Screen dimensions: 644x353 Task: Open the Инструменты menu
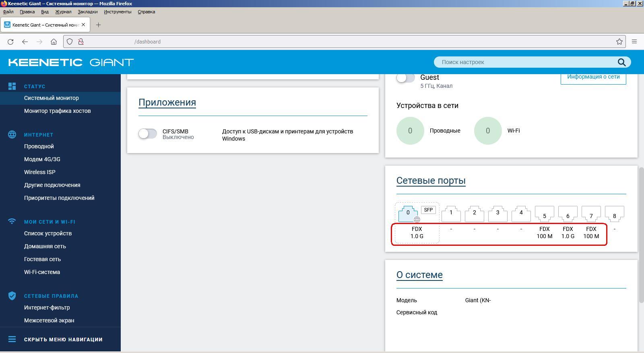point(117,12)
